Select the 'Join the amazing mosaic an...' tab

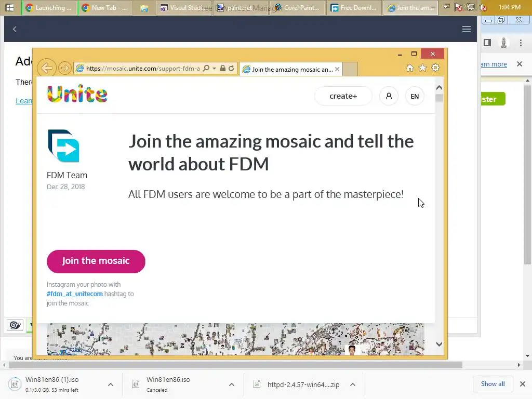click(291, 69)
